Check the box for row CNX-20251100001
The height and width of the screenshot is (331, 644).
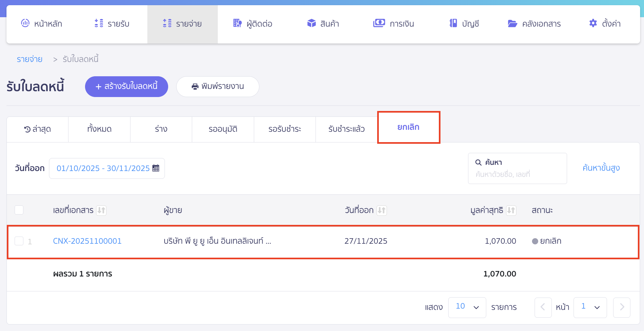point(19,241)
